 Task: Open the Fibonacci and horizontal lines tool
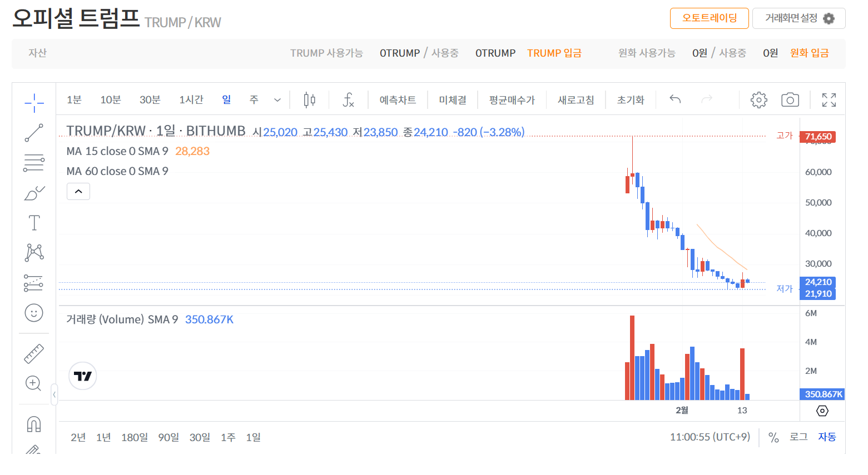pos(34,163)
